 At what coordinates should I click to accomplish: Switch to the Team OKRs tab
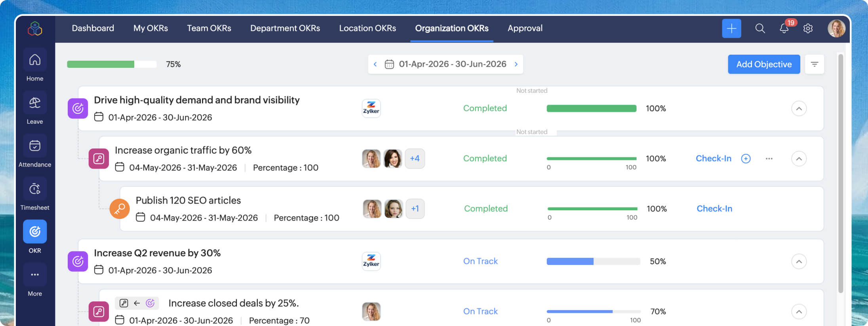point(209,28)
